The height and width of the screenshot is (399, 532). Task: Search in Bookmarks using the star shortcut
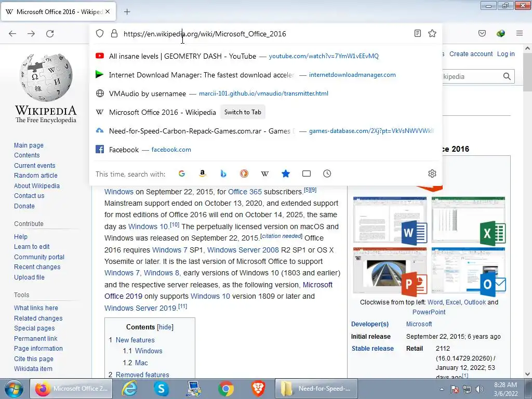[x=286, y=174]
